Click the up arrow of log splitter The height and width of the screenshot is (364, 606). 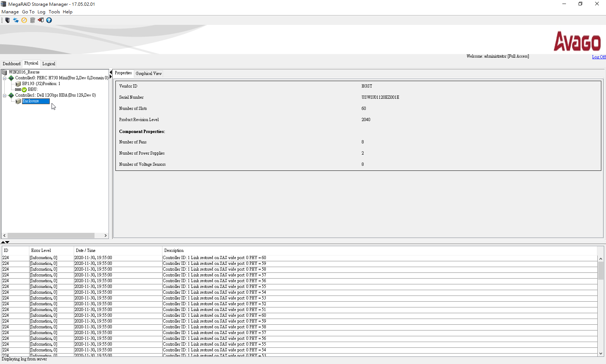(3, 242)
